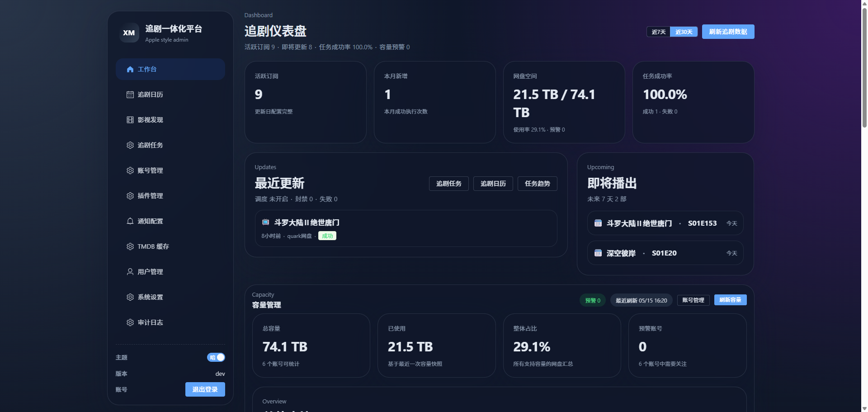
Task: Select the 近7天 range option
Action: [658, 32]
